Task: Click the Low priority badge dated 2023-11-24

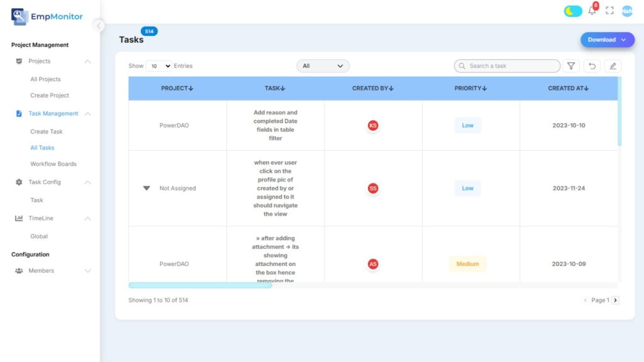Action: (x=467, y=189)
